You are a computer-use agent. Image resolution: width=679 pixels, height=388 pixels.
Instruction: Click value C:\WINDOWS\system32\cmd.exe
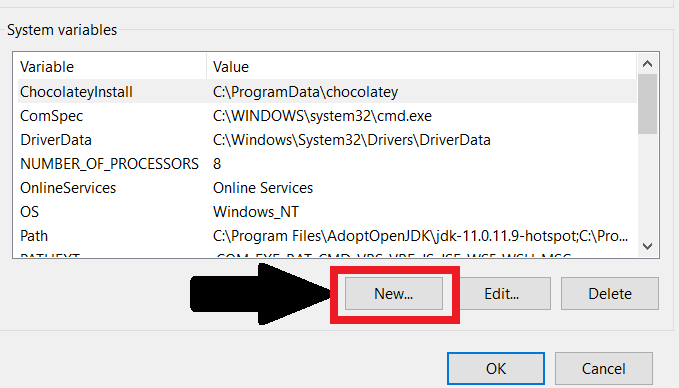(x=322, y=116)
